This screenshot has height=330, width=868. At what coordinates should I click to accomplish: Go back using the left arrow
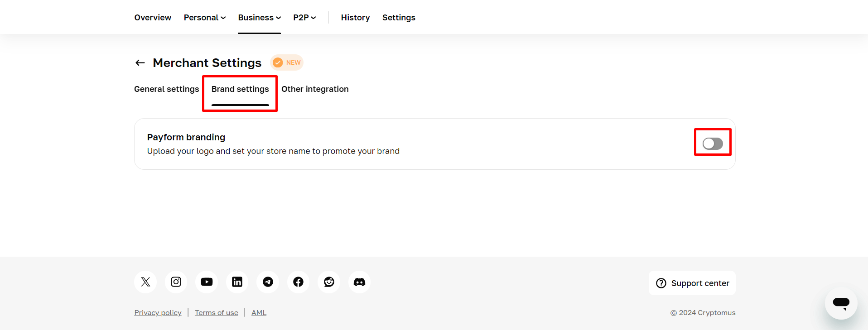(140, 63)
